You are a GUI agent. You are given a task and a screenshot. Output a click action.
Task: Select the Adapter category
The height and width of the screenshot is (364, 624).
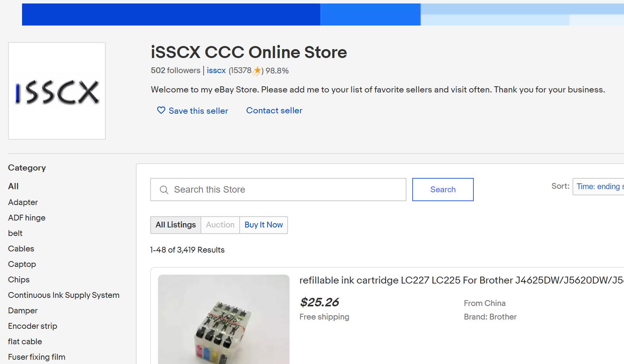click(x=23, y=202)
